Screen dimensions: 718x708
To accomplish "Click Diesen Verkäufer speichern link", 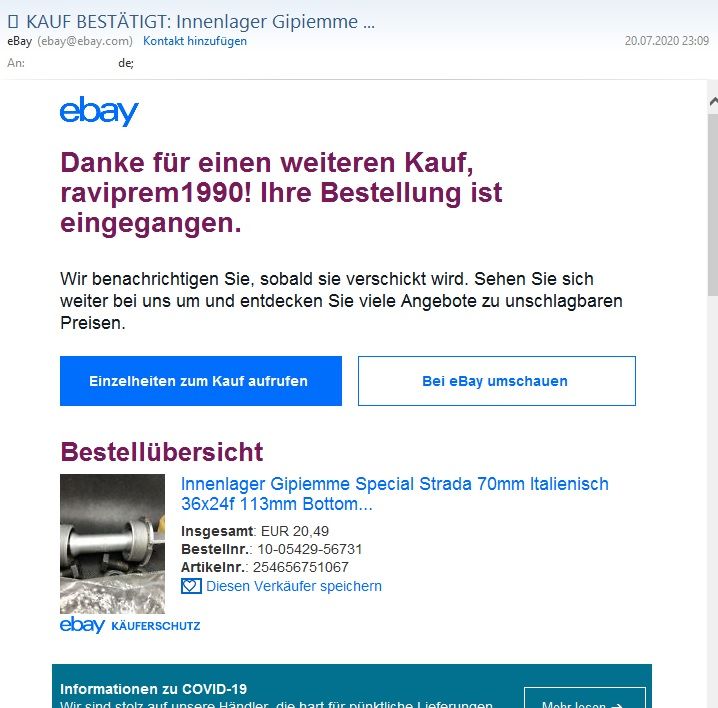I will [x=294, y=586].
